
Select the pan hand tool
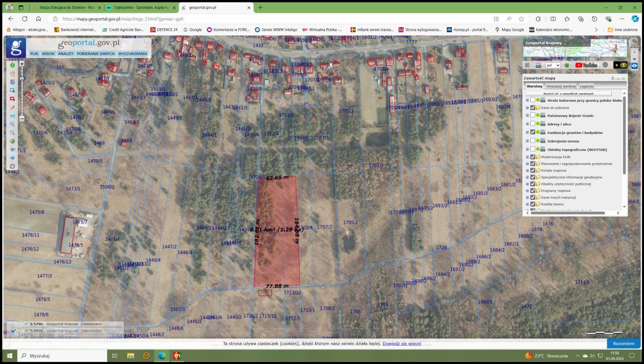13,74
